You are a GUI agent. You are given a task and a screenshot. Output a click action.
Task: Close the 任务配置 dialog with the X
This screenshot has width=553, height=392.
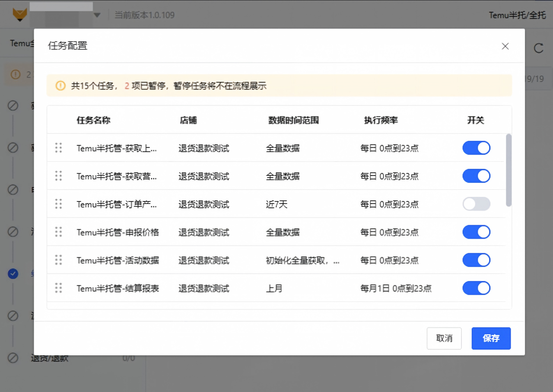point(505,46)
